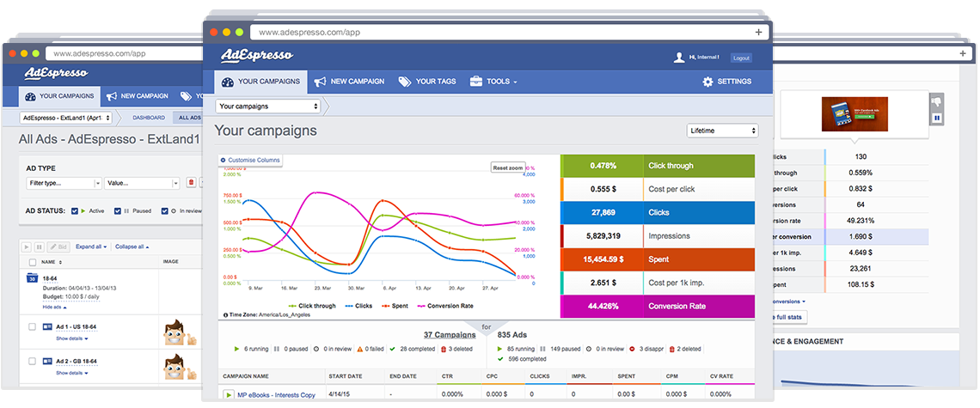Viewport: 980px width, 408px height.
Task: Click the briefcase Tools icon
Action: (475, 82)
